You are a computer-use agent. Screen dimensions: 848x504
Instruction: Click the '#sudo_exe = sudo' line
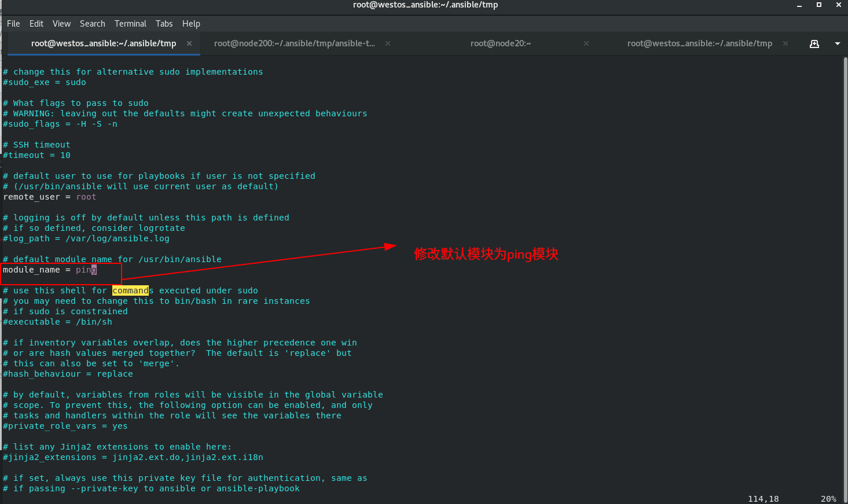(45, 82)
